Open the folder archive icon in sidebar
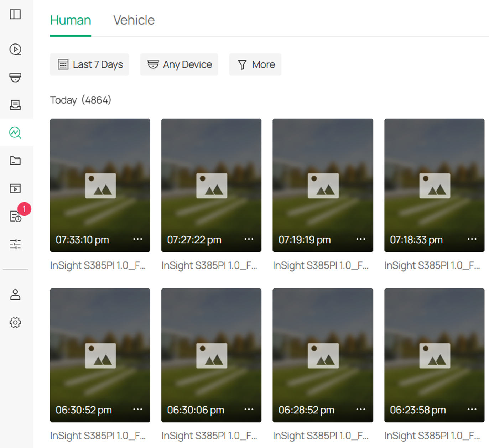The image size is (489, 448). pyautogui.click(x=15, y=161)
